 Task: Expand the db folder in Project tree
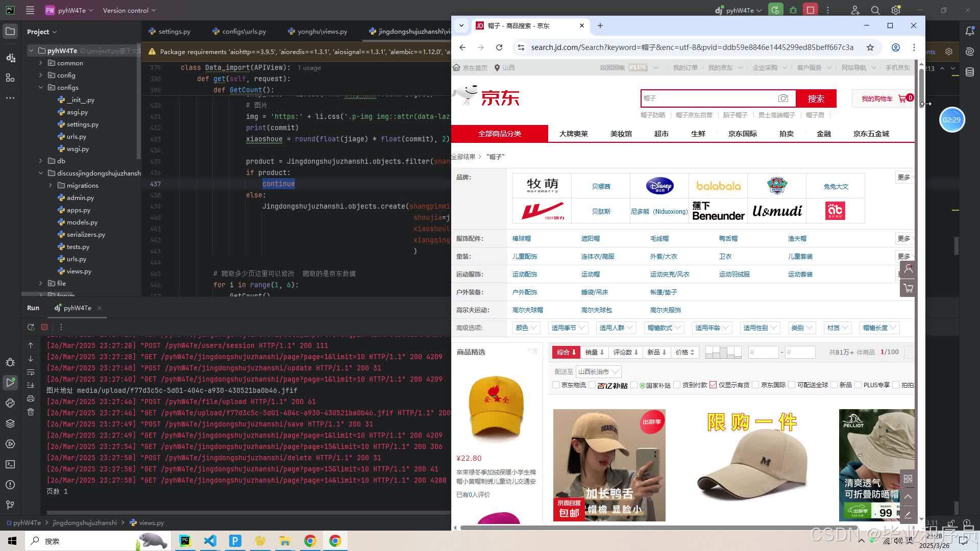point(41,161)
